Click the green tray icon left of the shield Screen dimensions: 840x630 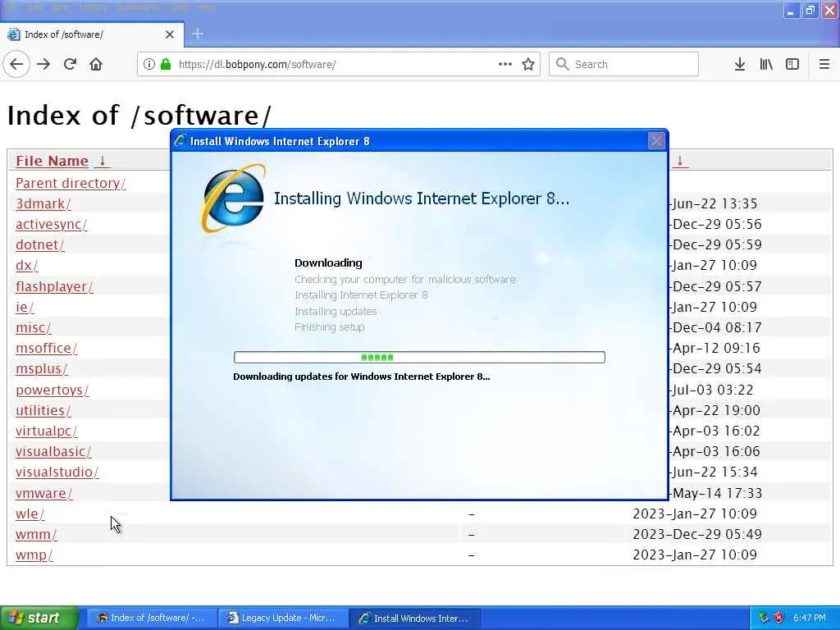pos(764,618)
